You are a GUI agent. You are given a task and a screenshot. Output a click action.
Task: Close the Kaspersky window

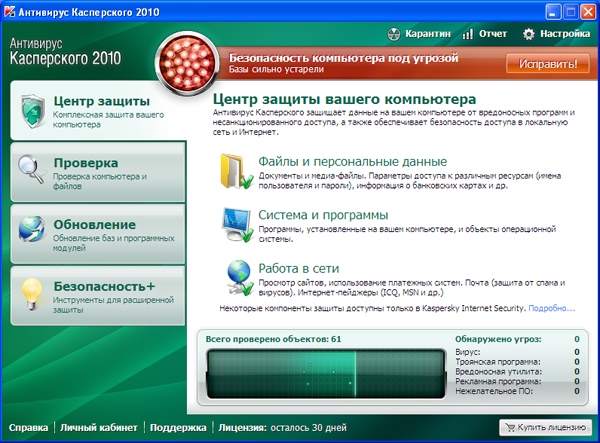(x=588, y=12)
